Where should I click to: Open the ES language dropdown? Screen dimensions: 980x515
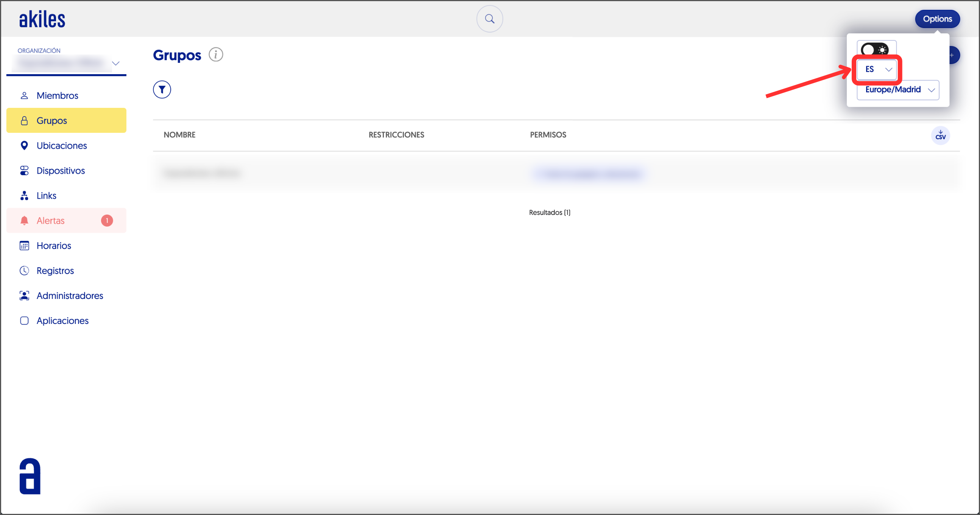tap(877, 70)
